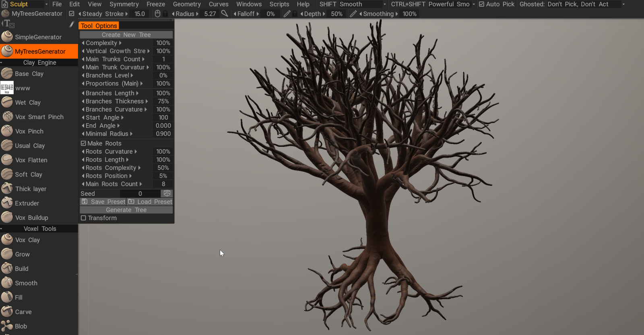Open the Symmetry menu
Viewport: 644px width, 335px height.
(124, 4)
